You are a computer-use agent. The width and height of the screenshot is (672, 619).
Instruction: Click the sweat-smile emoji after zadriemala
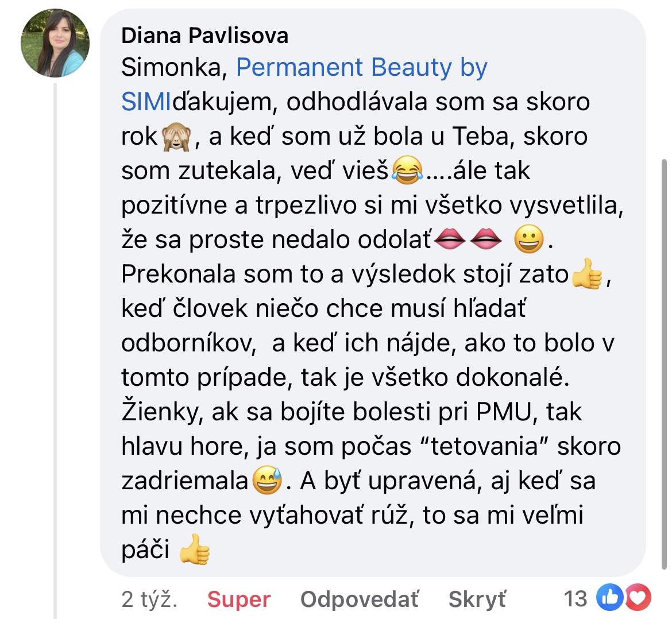click(x=268, y=480)
